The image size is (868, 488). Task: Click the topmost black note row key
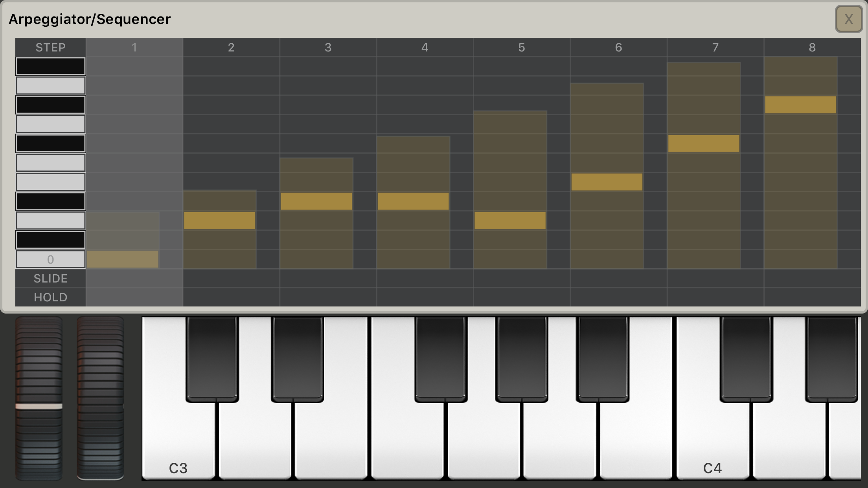[x=51, y=66]
